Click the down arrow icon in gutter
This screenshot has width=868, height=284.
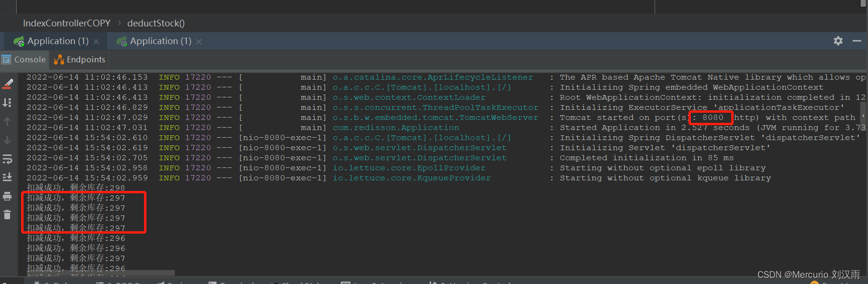point(7,140)
